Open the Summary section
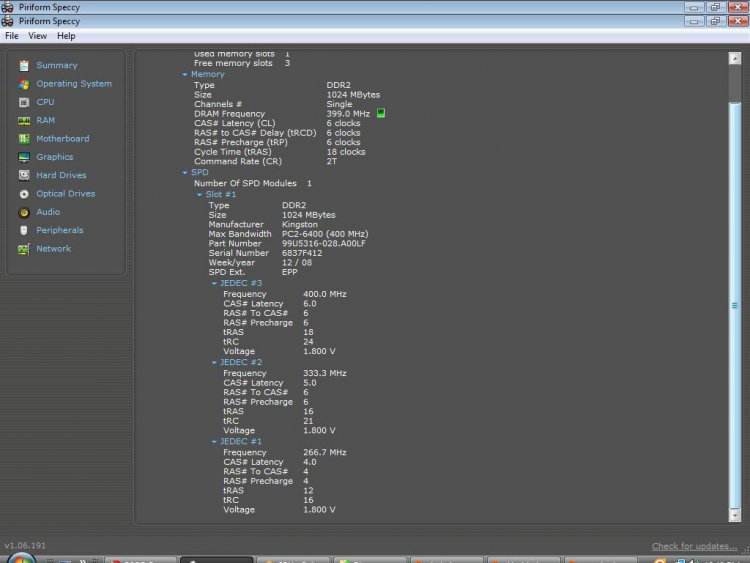Viewport: 750px width, 563px height. 56,66
